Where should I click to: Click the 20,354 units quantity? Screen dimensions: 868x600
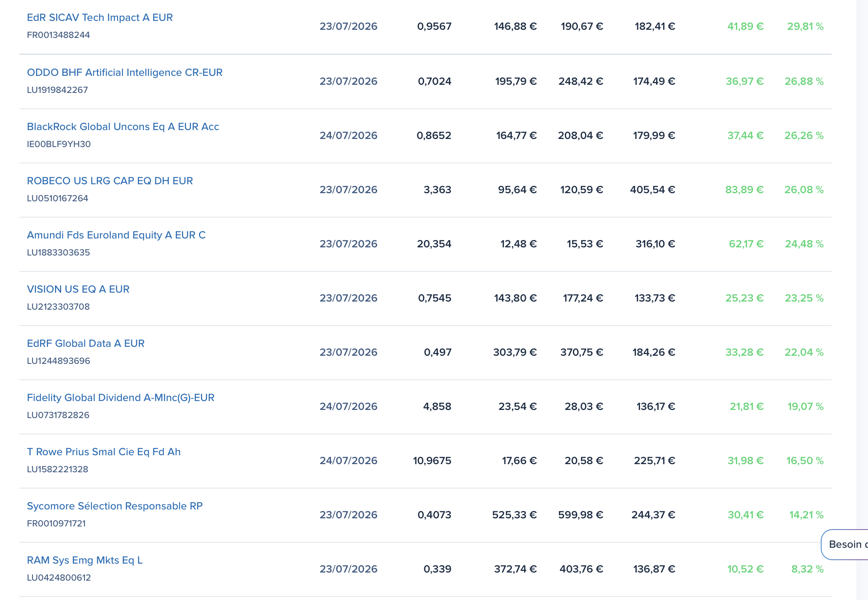point(434,244)
